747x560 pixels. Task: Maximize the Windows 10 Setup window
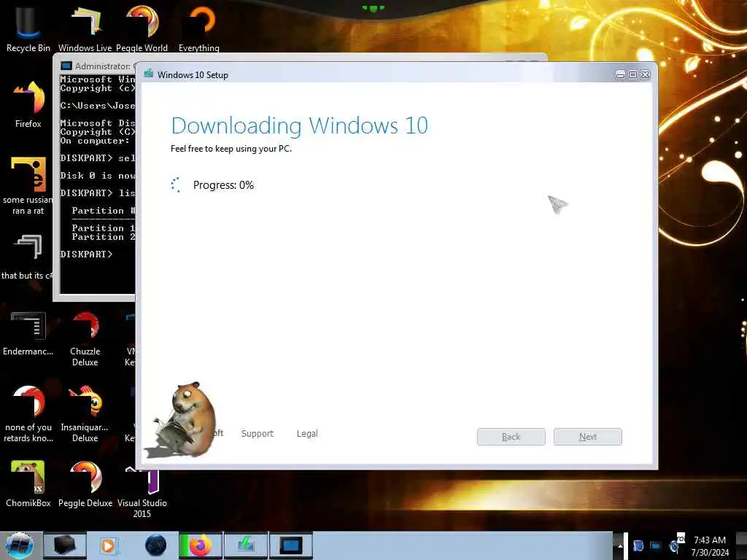(x=632, y=75)
